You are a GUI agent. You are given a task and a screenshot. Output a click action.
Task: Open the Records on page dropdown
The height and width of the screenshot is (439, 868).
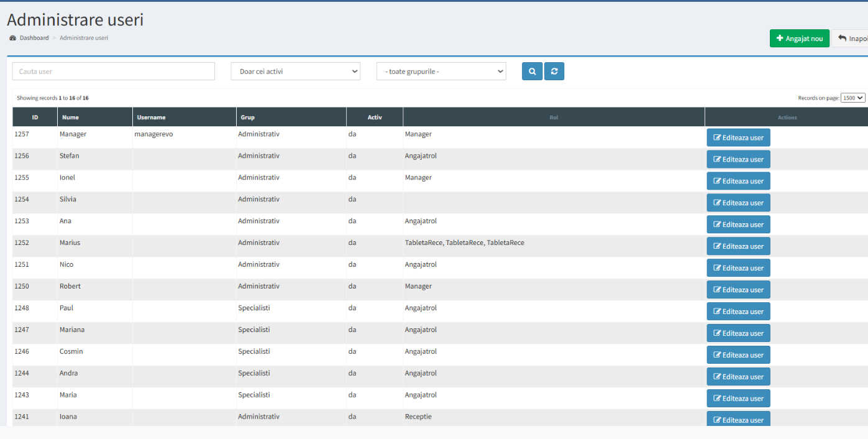[x=852, y=98]
